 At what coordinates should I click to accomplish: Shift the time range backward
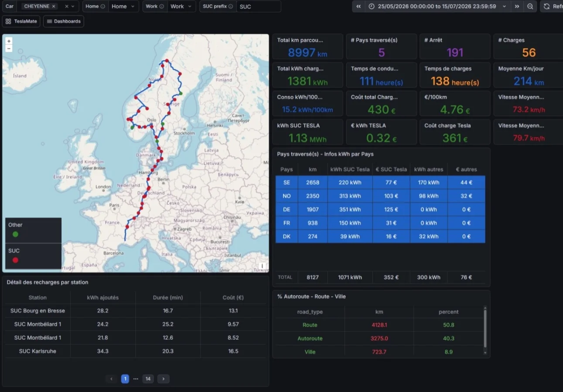coord(358,7)
